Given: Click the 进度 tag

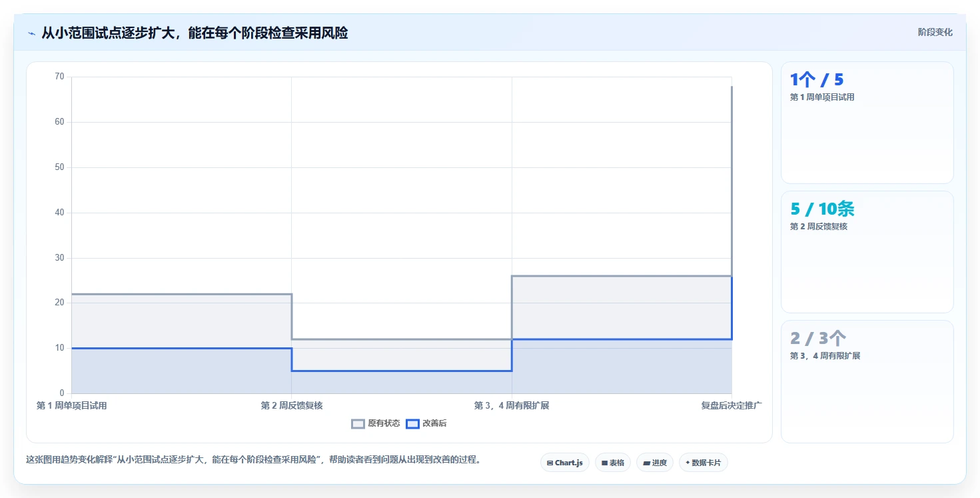Looking at the screenshot, I should (654, 463).
